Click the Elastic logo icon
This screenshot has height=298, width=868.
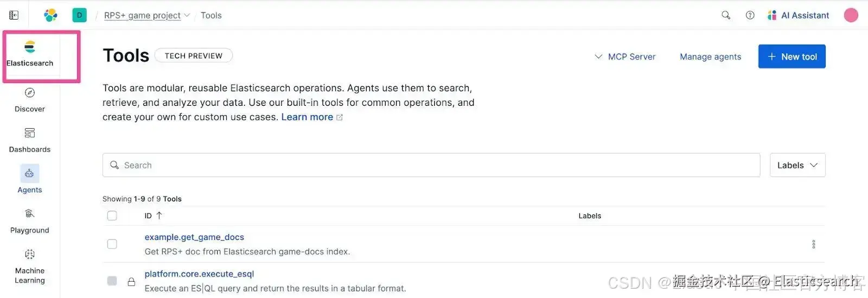(50, 15)
